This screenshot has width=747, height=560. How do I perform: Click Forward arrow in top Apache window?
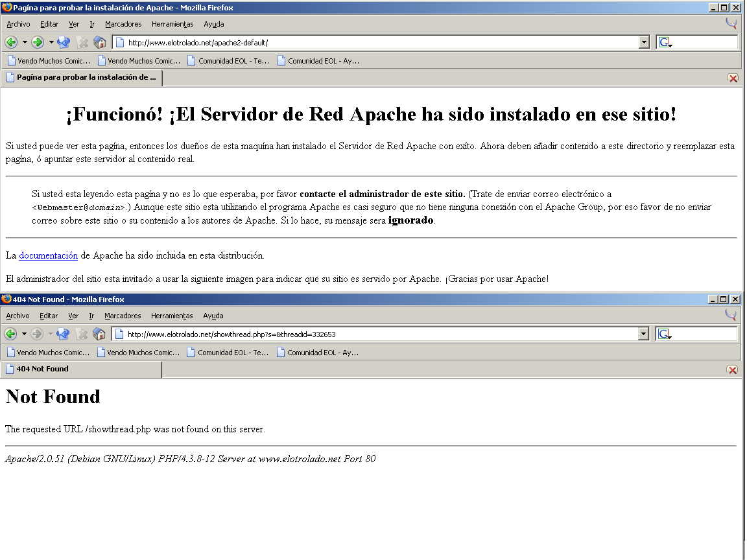(x=38, y=42)
